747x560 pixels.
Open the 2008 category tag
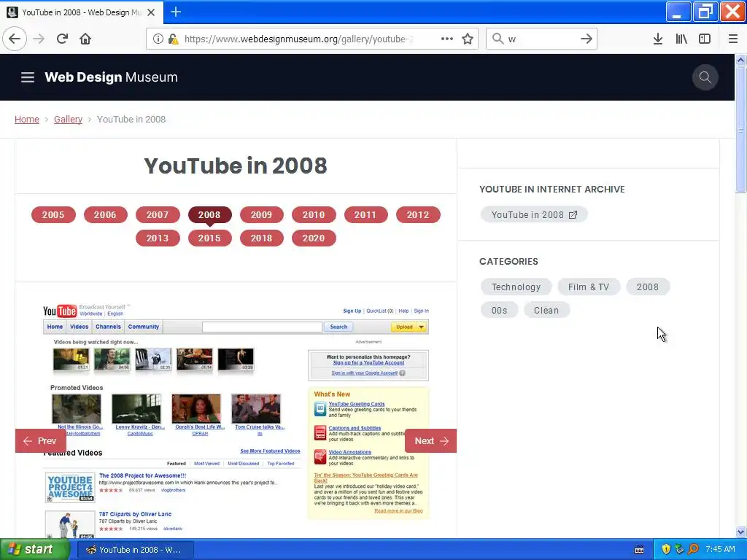(648, 287)
